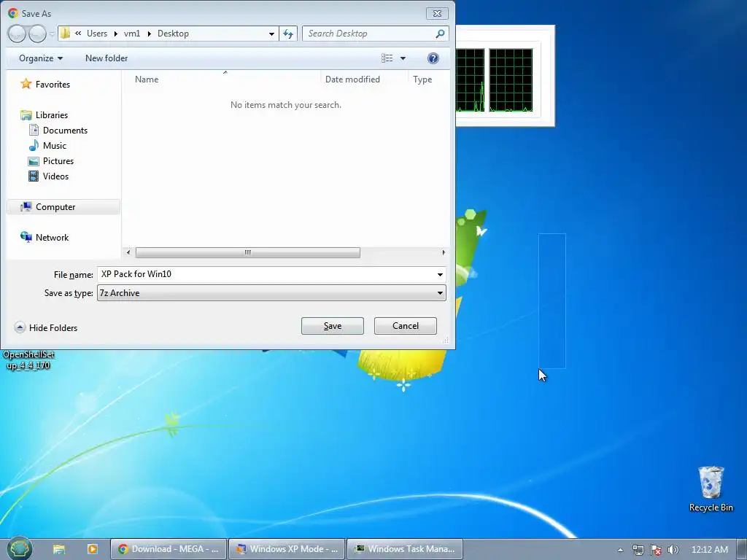Collapse the pane with Hide Folders

(x=46, y=327)
